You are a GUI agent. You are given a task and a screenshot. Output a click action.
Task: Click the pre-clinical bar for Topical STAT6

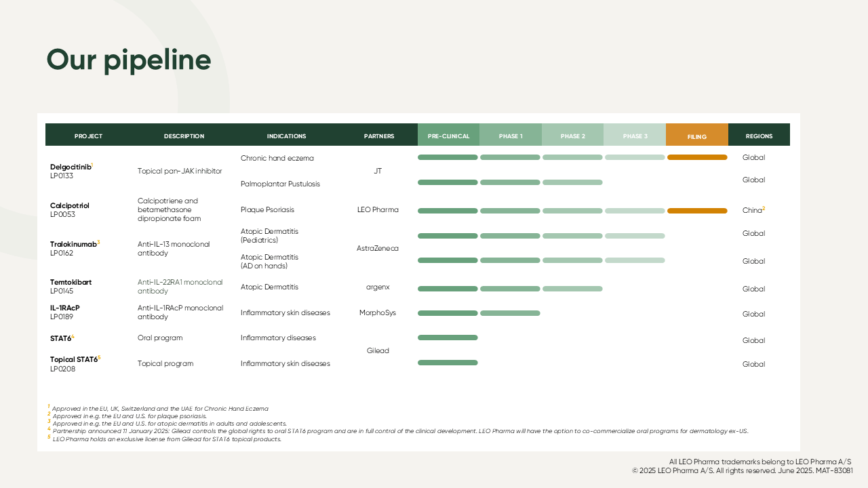(448, 363)
